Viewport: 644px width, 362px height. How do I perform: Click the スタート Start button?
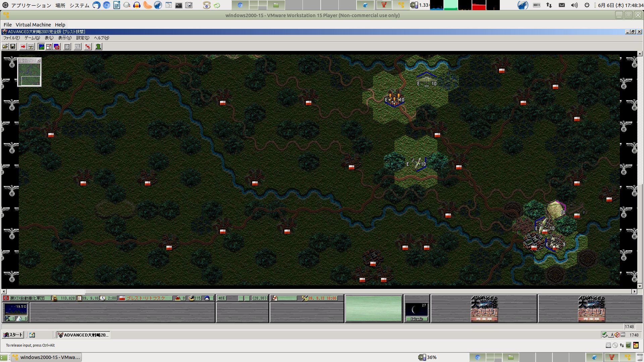(13, 335)
